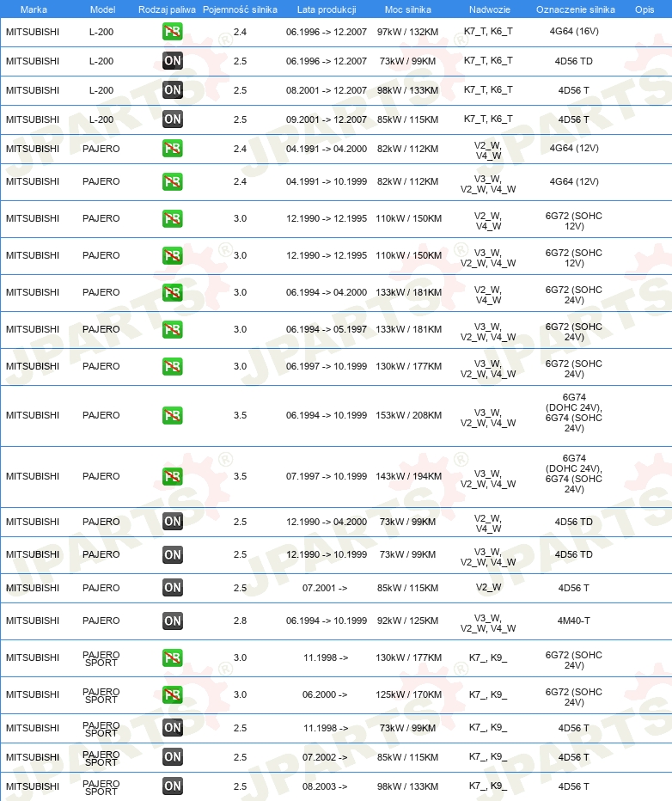Click the Marka column header
Image resolution: width=672 pixels, height=801 pixels.
34,9
